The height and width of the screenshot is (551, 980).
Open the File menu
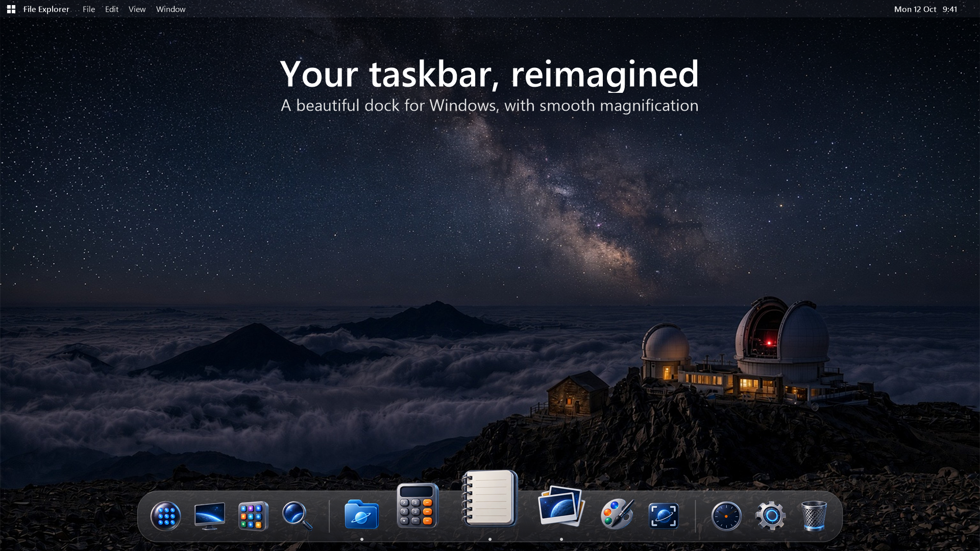coord(89,9)
